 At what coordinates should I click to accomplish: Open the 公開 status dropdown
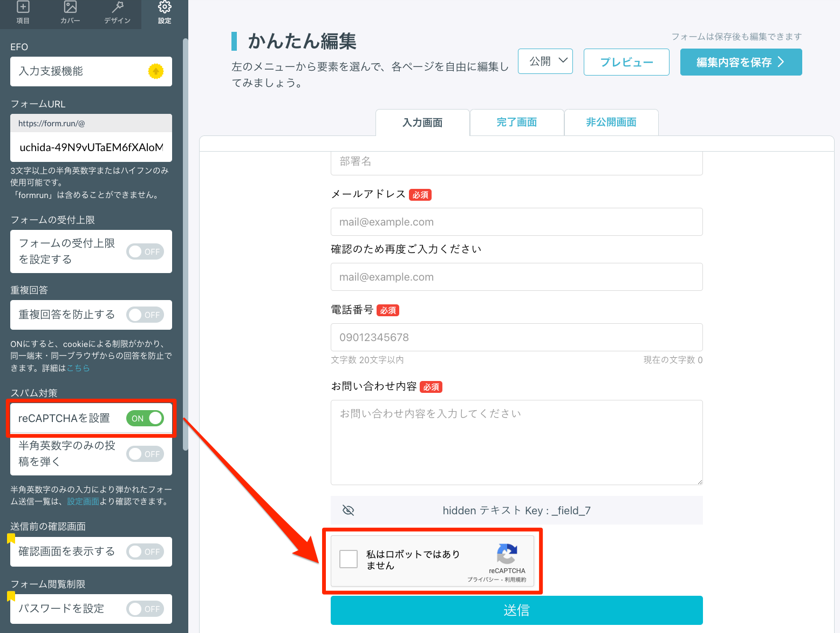[545, 62]
